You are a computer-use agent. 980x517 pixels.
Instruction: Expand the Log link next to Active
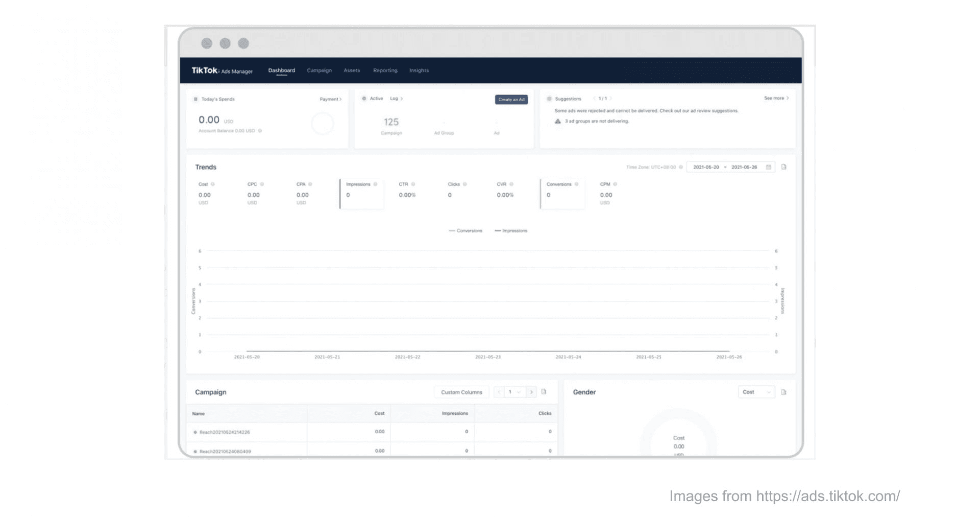396,99
